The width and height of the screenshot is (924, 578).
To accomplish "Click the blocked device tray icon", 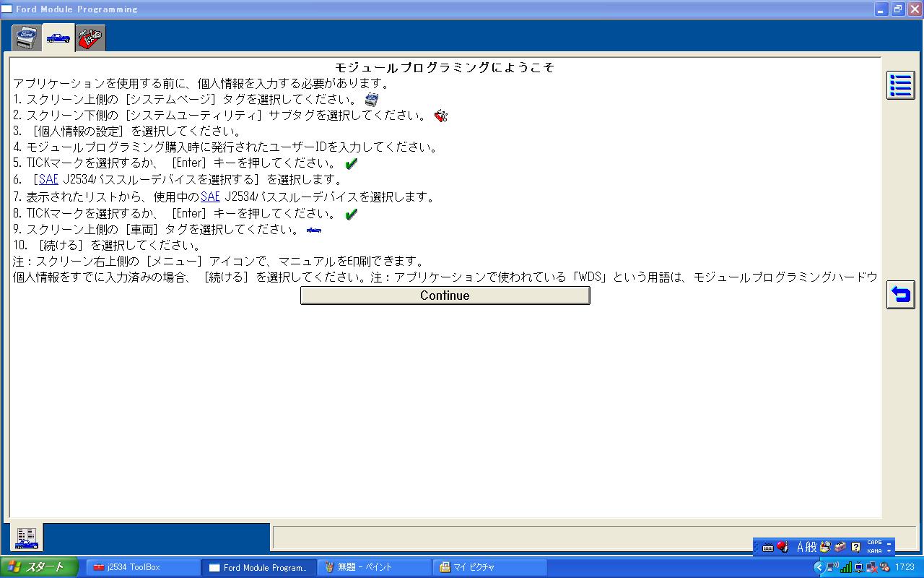I will 884,568.
